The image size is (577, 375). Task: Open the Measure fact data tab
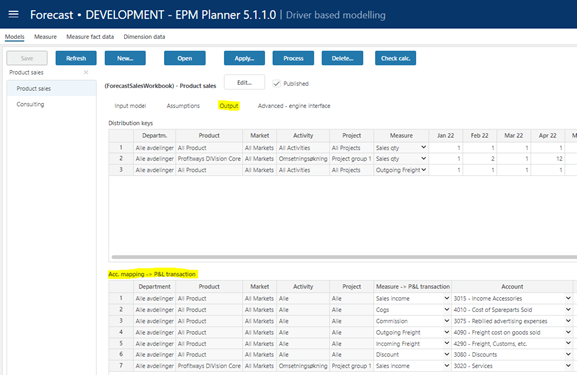(x=90, y=37)
